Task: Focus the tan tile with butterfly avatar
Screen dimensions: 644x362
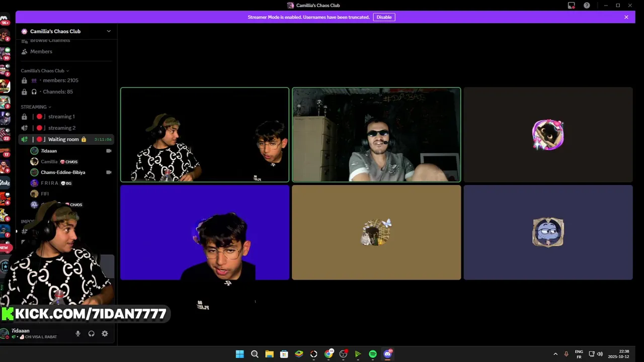Action: [376, 232]
